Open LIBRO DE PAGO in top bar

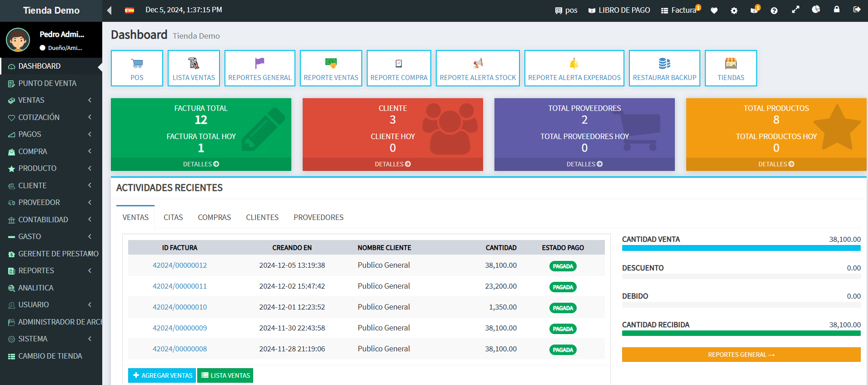coord(619,10)
